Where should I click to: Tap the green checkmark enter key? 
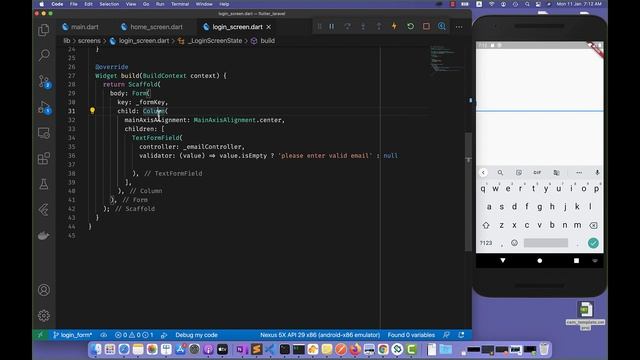tap(593, 243)
